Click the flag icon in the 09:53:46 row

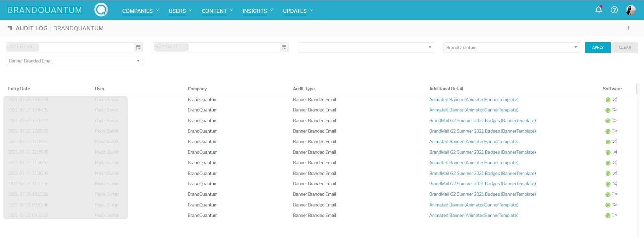pyautogui.click(x=615, y=205)
